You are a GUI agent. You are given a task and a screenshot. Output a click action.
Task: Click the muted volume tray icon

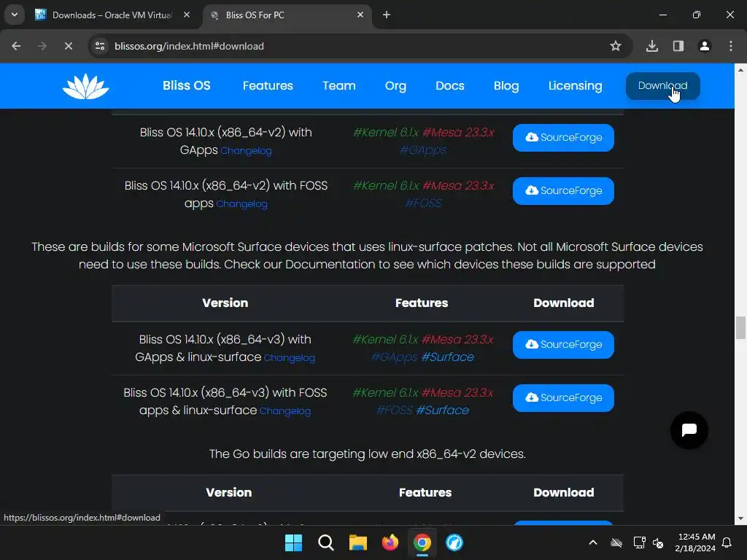pos(658,542)
